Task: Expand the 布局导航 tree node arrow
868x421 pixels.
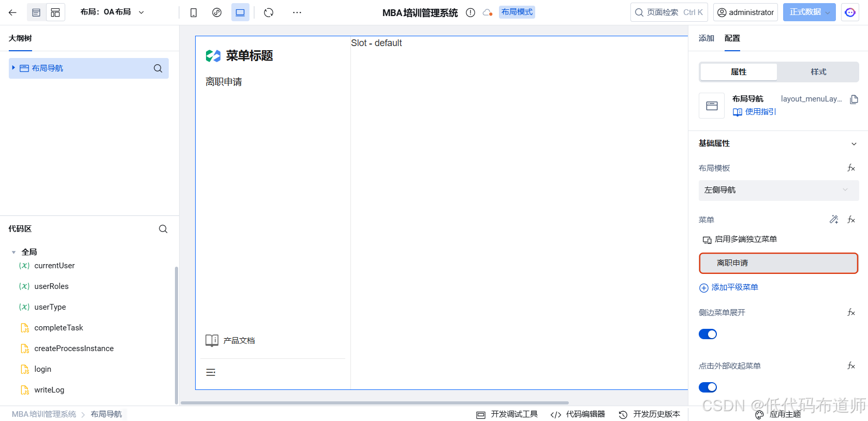Action: coord(13,68)
